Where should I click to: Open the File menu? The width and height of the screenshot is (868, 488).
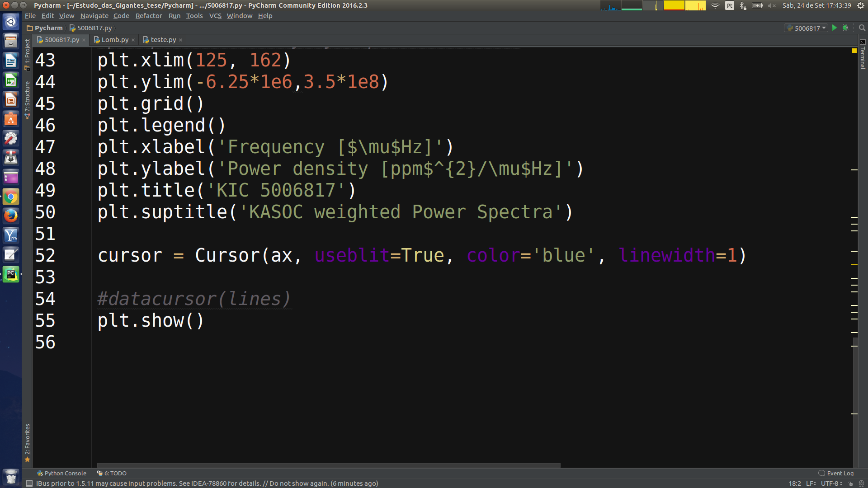pyautogui.click(x=30, y=16)
